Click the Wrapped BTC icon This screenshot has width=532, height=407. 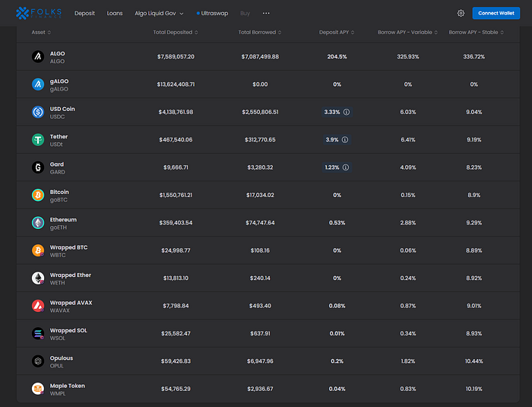tap(38, 250)
